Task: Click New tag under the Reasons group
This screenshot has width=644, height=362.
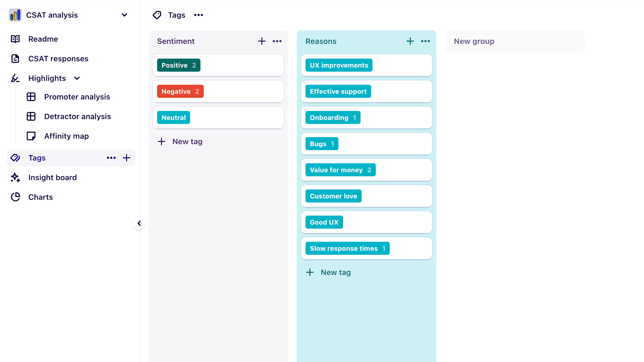Action: point(328,272)
